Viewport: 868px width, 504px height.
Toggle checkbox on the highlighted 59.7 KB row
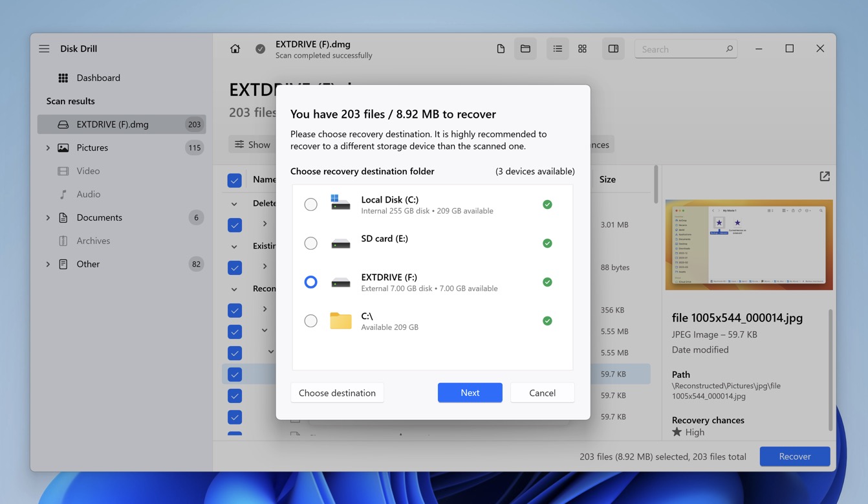[x=235, y=374]
